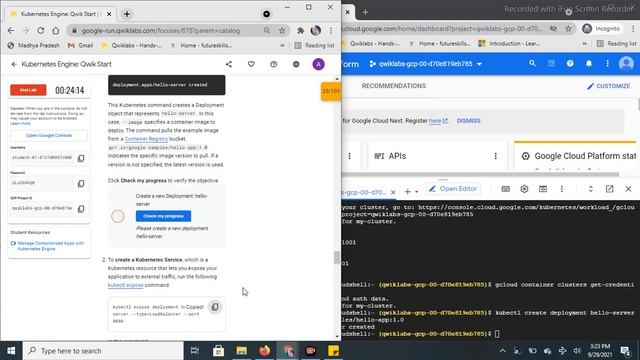This screenshot has height=360, width=640.
Task: Open lab help question mark icon
Action: [x=273, y=64]
